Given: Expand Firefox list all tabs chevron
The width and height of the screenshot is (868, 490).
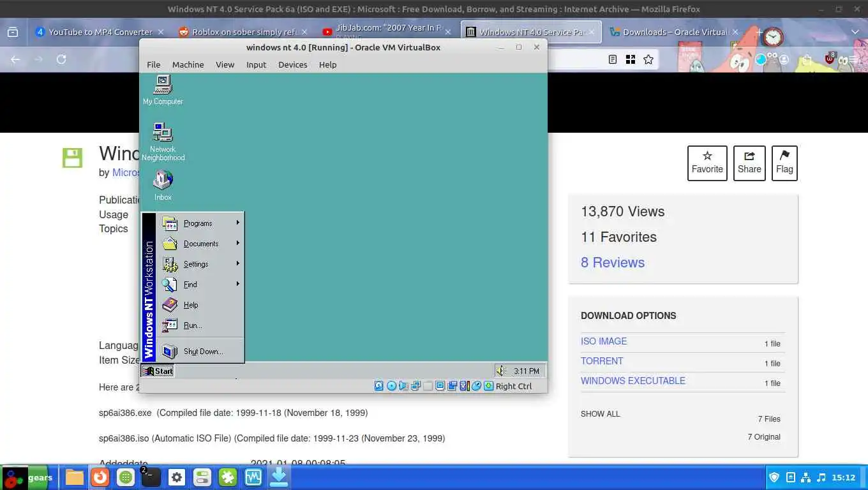Looking at the screenshot, I should (855, 32).
